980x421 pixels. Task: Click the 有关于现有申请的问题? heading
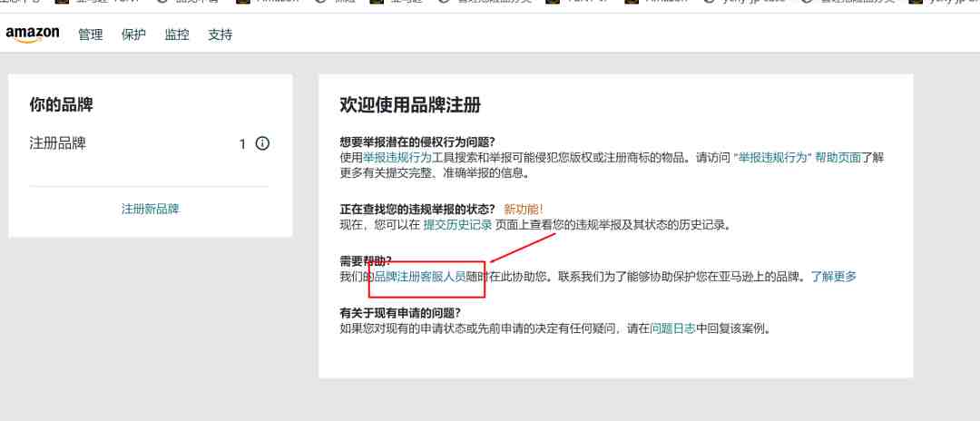point(401,312)
